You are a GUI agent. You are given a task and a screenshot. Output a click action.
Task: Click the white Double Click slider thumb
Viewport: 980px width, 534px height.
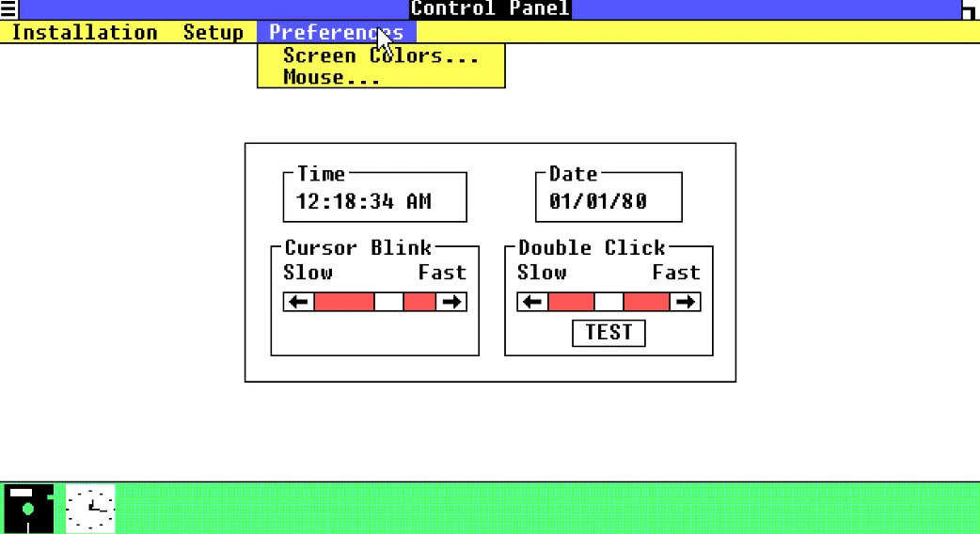609,302
